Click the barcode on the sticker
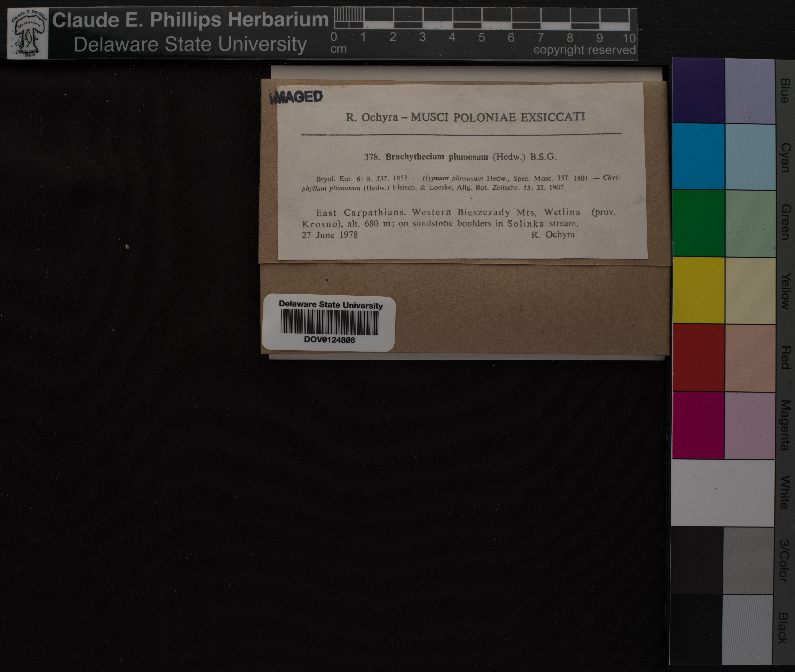This screenshot has height=672, width=795. [x=329, y=322]
